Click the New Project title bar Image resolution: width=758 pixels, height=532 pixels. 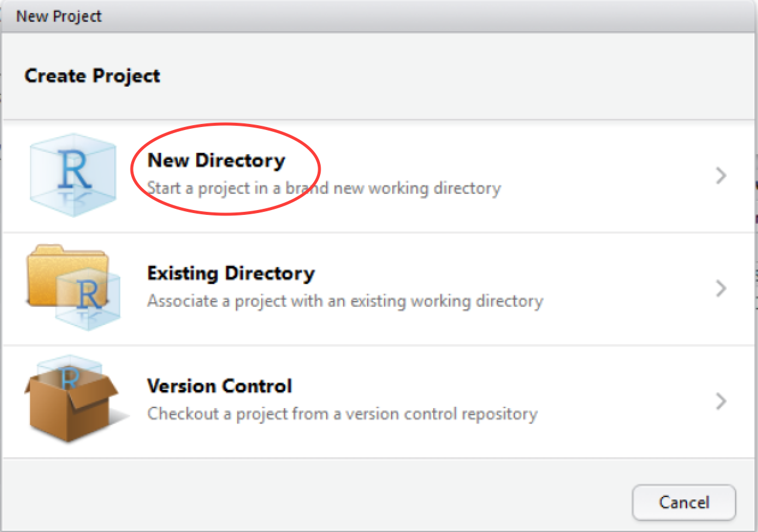[58, 16]
